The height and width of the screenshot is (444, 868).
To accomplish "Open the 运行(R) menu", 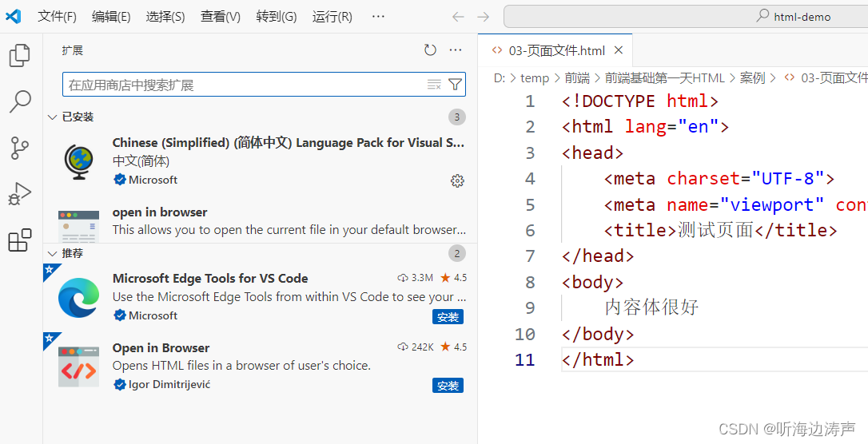I will point(332,17).
